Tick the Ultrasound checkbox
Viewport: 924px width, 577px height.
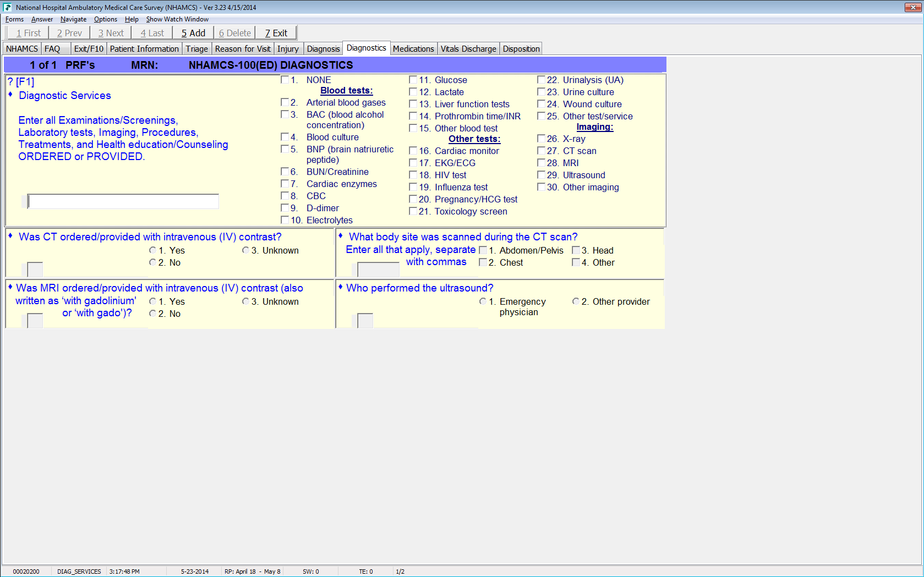542,175
